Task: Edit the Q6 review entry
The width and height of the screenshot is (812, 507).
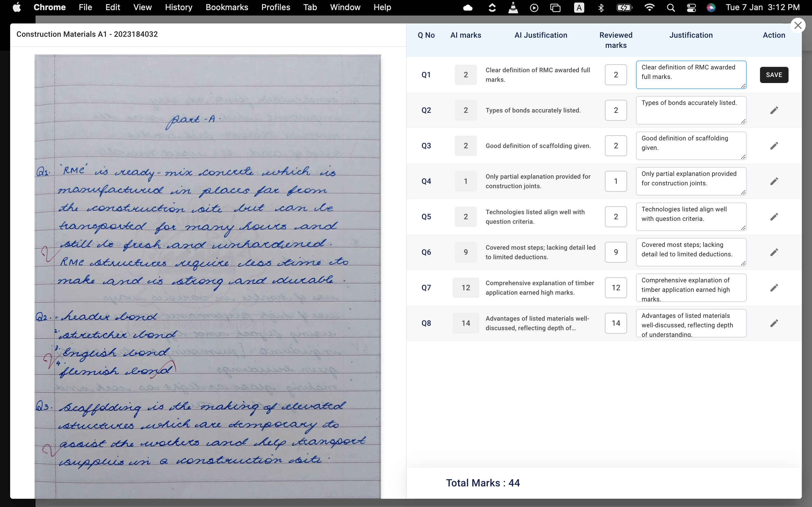Action: point(774,252)
